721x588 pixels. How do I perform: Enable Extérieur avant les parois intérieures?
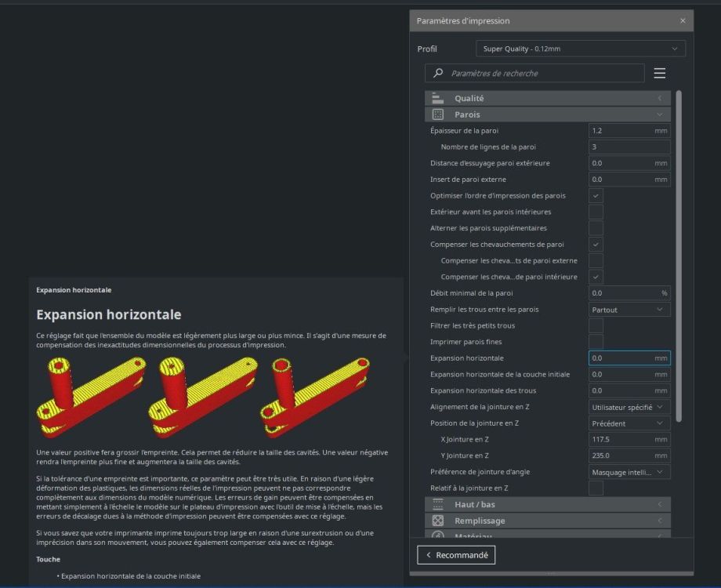[596, 212]
